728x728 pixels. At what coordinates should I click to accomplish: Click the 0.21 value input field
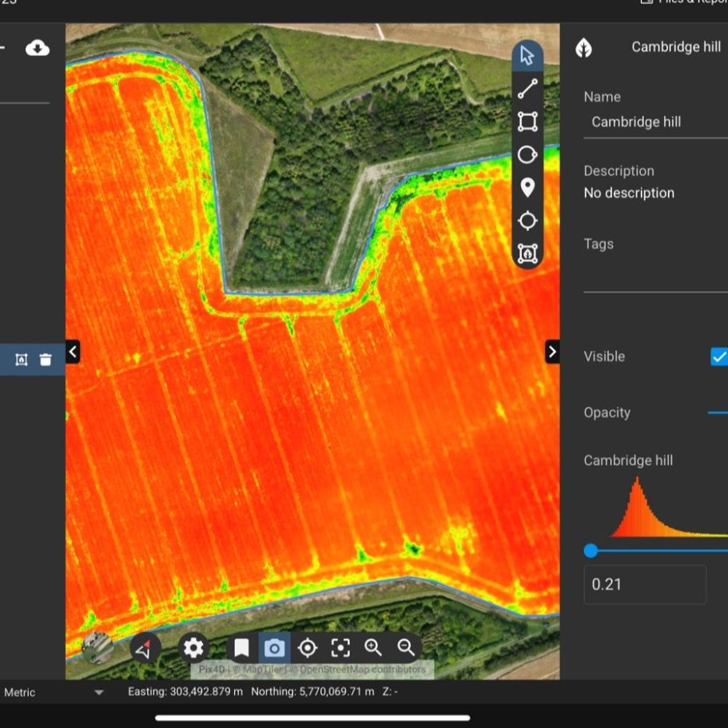(x=644, y=584)
